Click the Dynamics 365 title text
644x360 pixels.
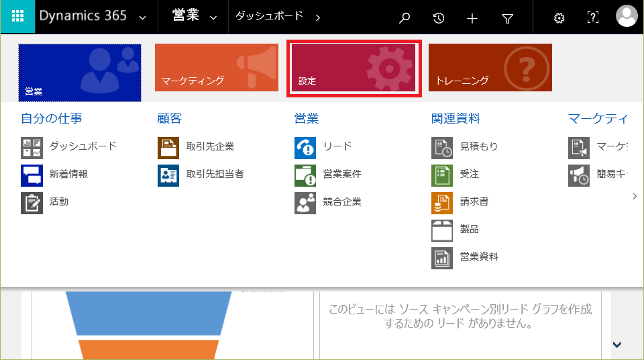pyautogui.click(x=83, y=16)
